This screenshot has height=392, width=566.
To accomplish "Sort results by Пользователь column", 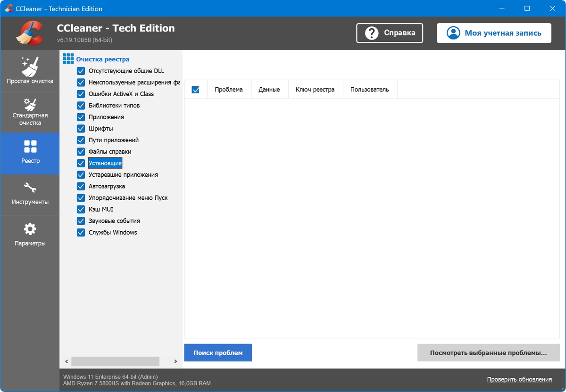I will [x=370, y=90].
